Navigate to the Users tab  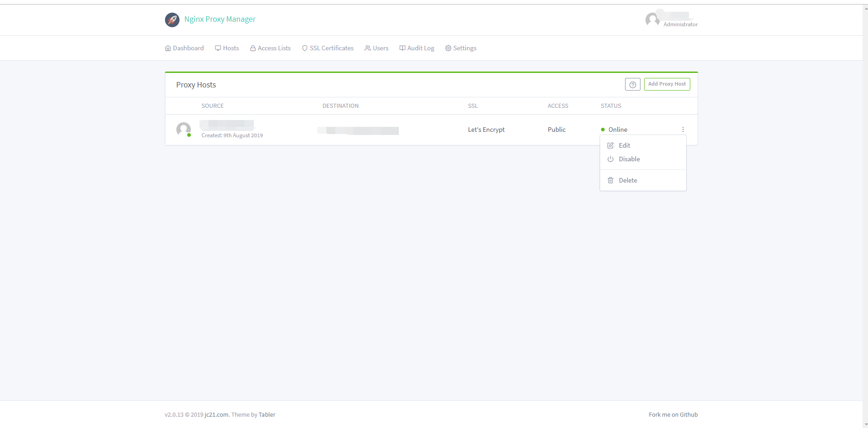(x=377, y=48)
